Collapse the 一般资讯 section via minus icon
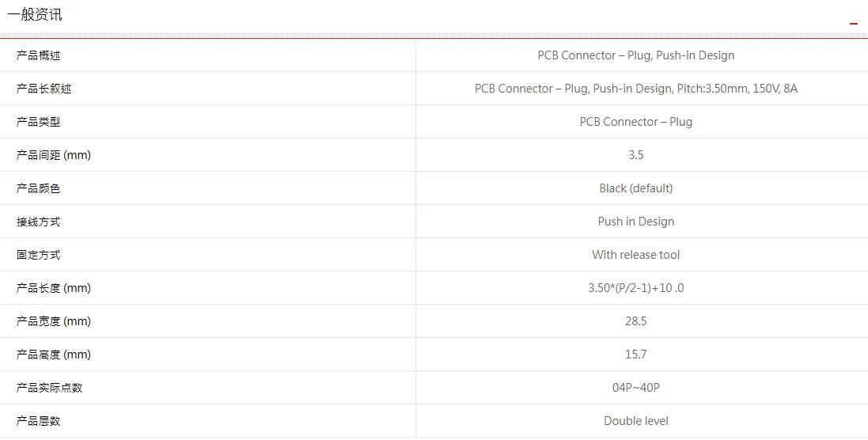Viewport: 868px width, 440px height. coord(854,23)
